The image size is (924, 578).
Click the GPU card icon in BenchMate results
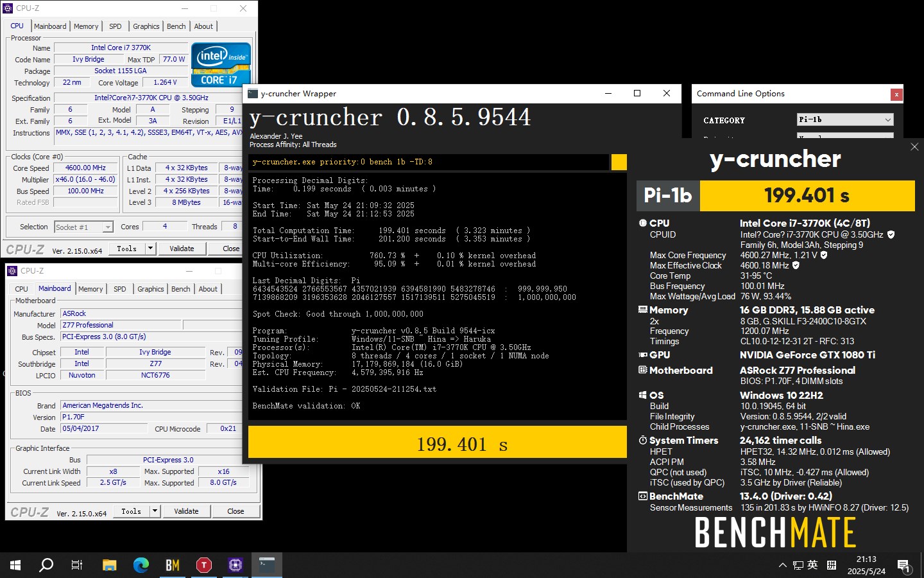pyautogui.click(x=642, y=355)
